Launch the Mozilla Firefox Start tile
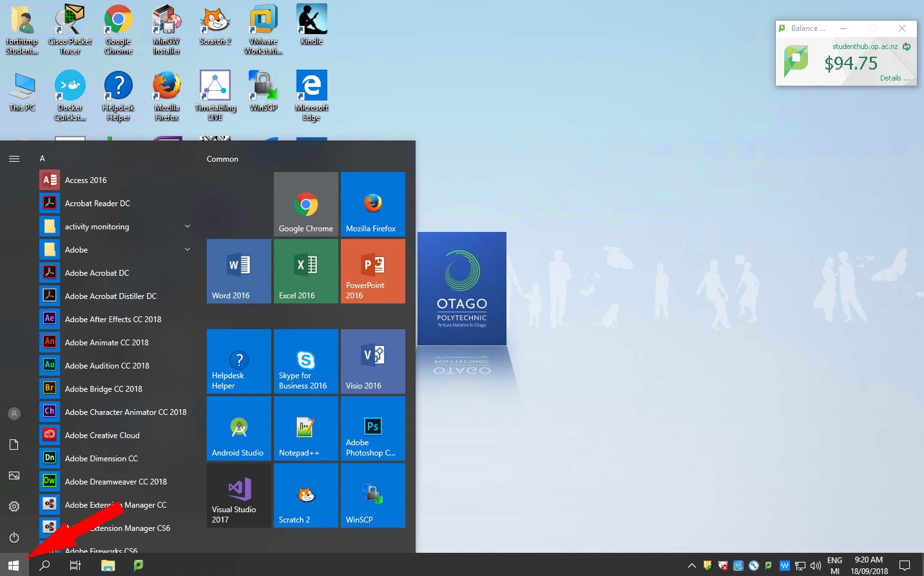The width and height of the screenshot is (924, 576). (373, 204)
